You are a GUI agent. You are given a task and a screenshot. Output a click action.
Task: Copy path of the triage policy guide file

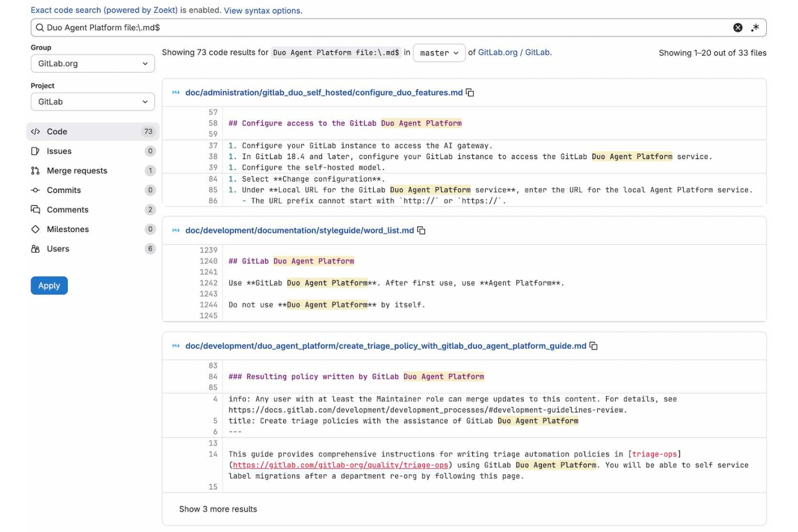coord(593,346)
